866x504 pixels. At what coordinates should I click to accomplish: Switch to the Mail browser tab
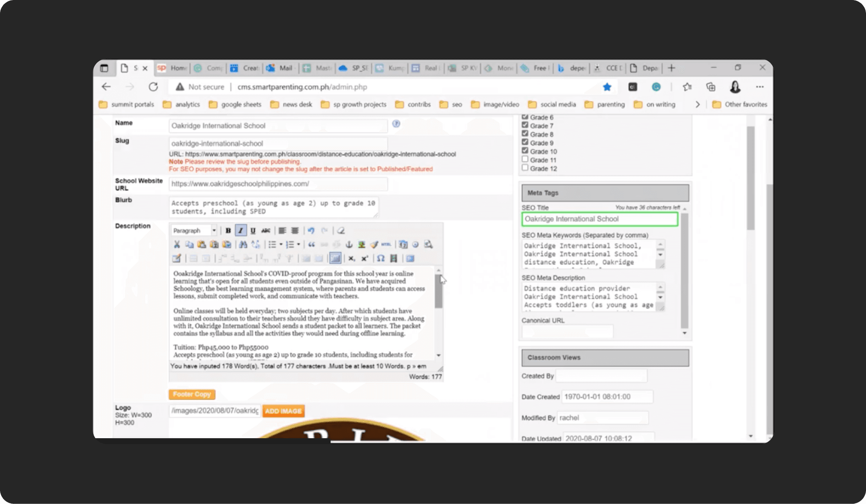(281, 68)
